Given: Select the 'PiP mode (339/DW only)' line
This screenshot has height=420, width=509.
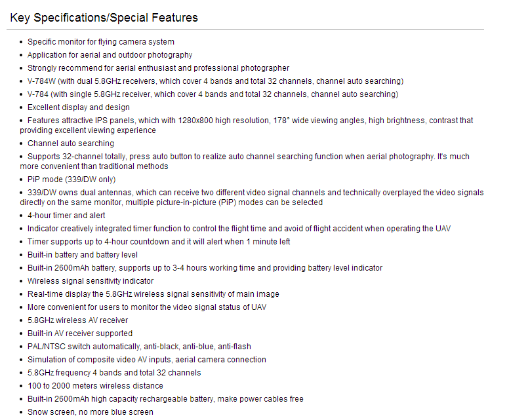Looking at the screenshot, I should (71, 180).
